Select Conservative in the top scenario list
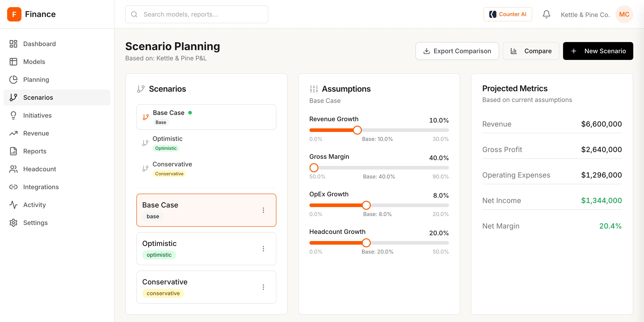Image resolution: width=644 pixels, height=322 pixels. pos(206,169)
